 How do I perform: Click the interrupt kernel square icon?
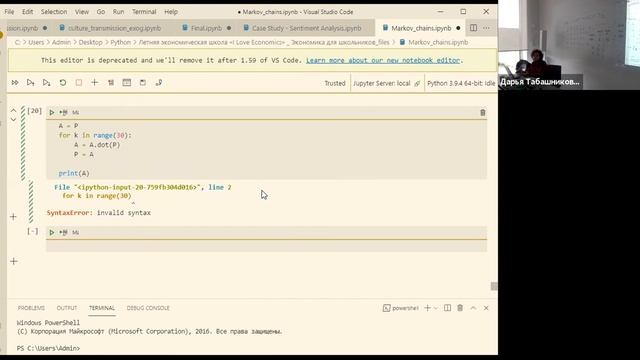coord(79,83)
